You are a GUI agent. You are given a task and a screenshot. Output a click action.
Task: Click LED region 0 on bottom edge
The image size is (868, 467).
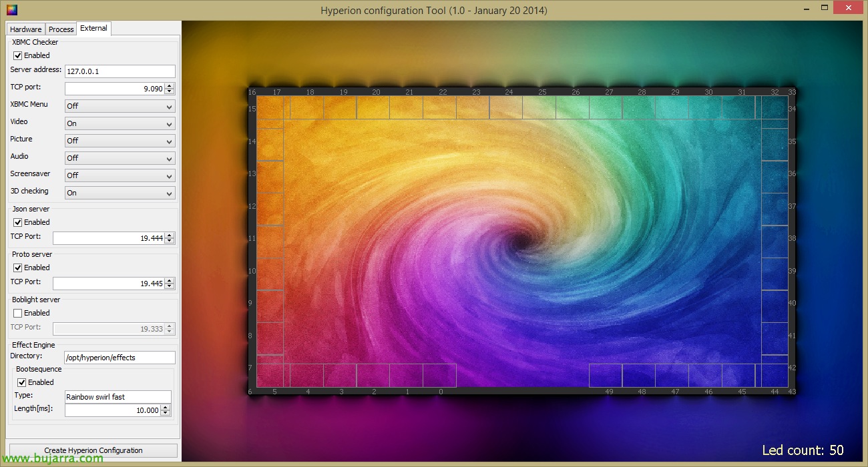(440, 376)
